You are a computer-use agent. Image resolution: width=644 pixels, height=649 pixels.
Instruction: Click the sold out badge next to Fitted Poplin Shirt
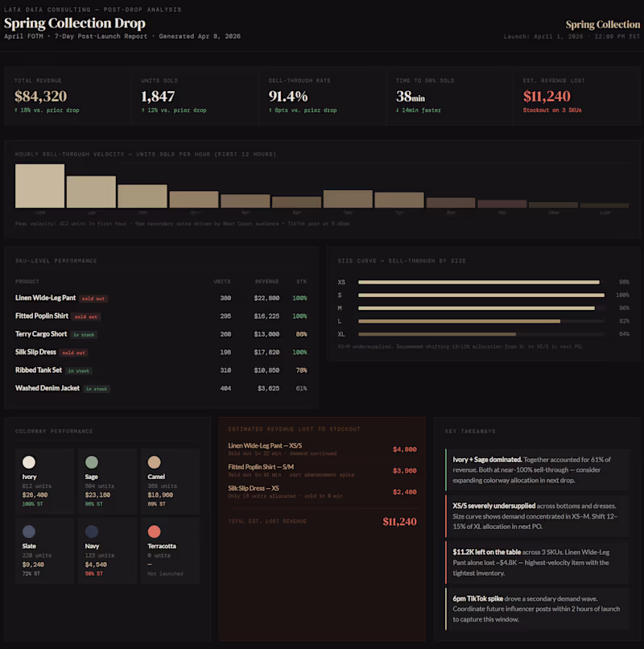[x=85, y=316]
